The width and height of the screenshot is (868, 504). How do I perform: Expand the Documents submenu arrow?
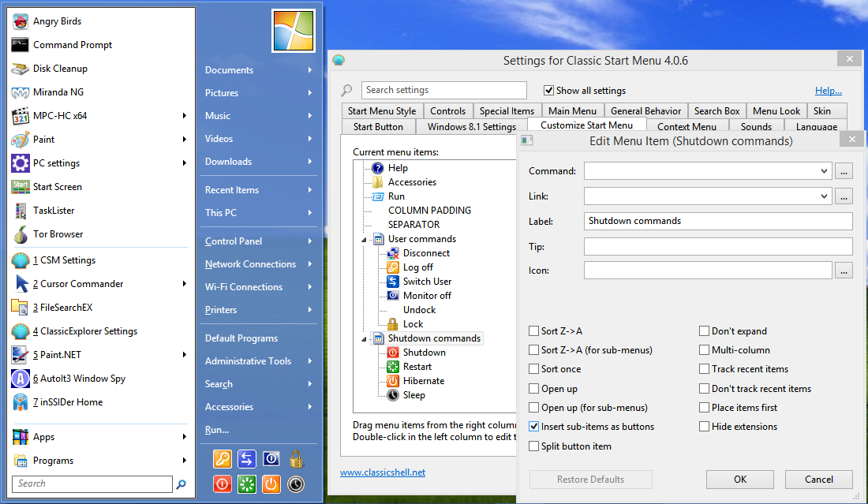coord(310,69)
